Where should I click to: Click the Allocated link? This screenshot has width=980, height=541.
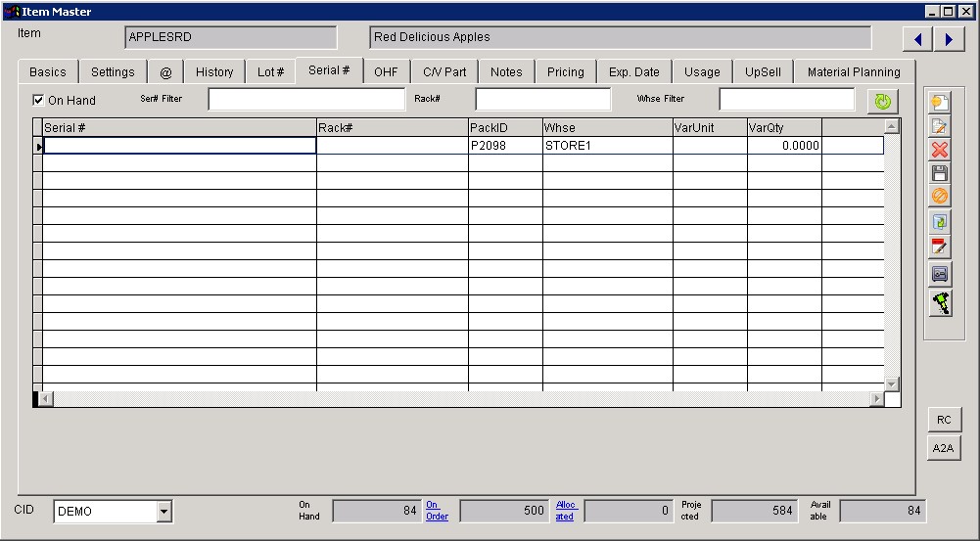click(567, 511)
